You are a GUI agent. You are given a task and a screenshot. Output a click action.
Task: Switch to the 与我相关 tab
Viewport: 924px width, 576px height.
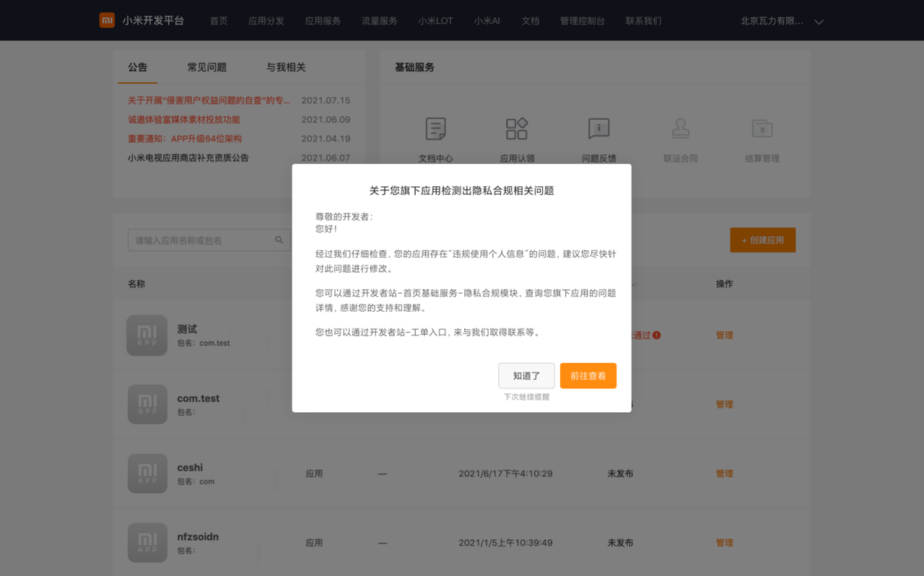(x=286, y=67)
